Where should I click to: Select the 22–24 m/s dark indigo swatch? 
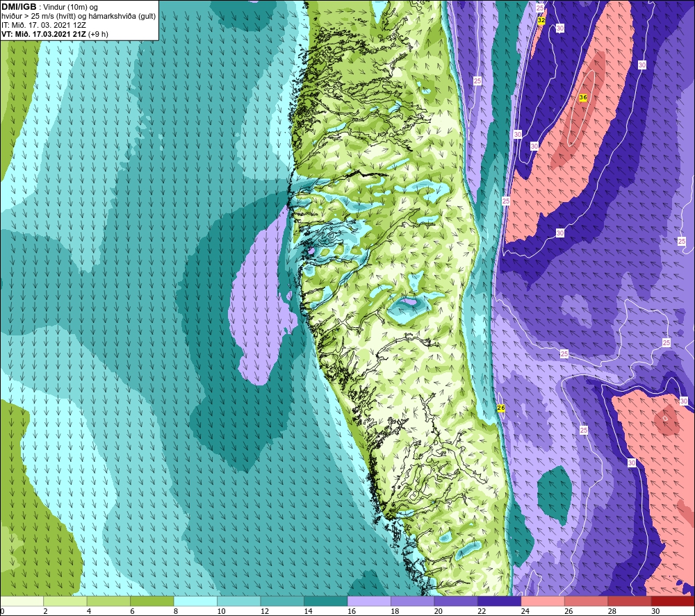(500, 601)
